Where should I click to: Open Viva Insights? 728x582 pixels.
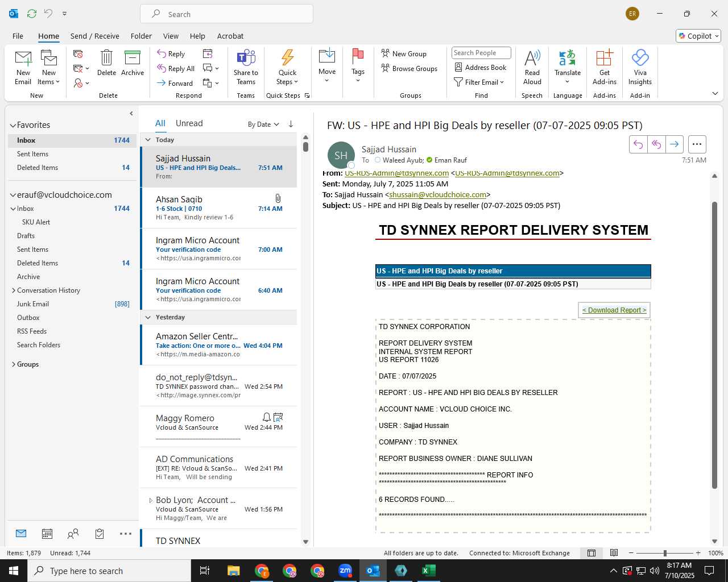point(640,68)
